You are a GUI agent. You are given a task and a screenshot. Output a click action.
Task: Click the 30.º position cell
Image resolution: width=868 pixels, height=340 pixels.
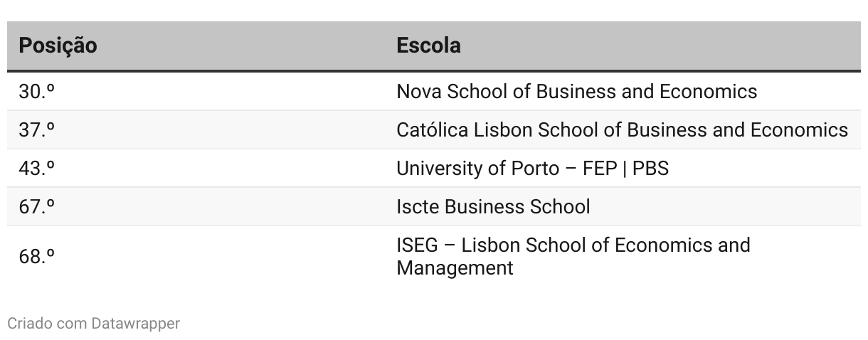click(37, 92)
